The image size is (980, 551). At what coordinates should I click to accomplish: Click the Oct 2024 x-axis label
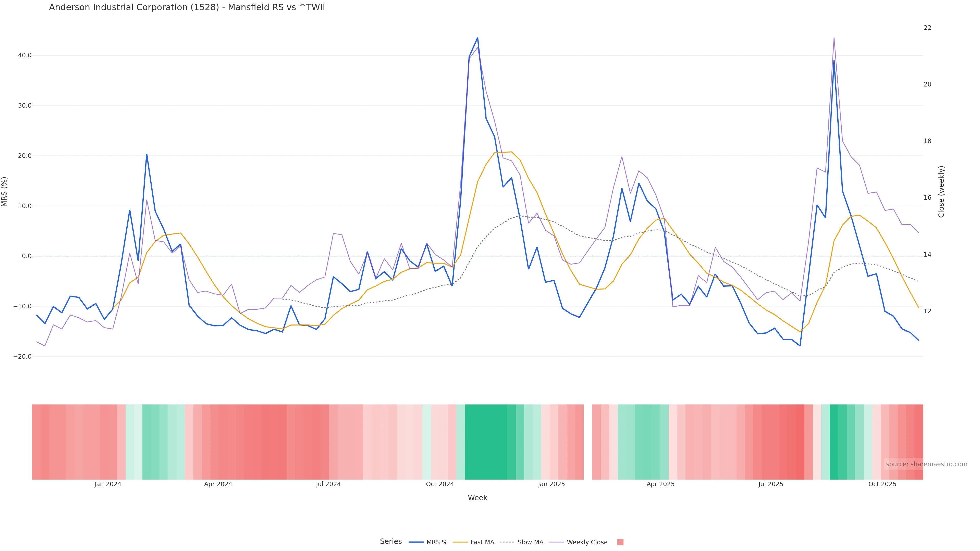440,484
